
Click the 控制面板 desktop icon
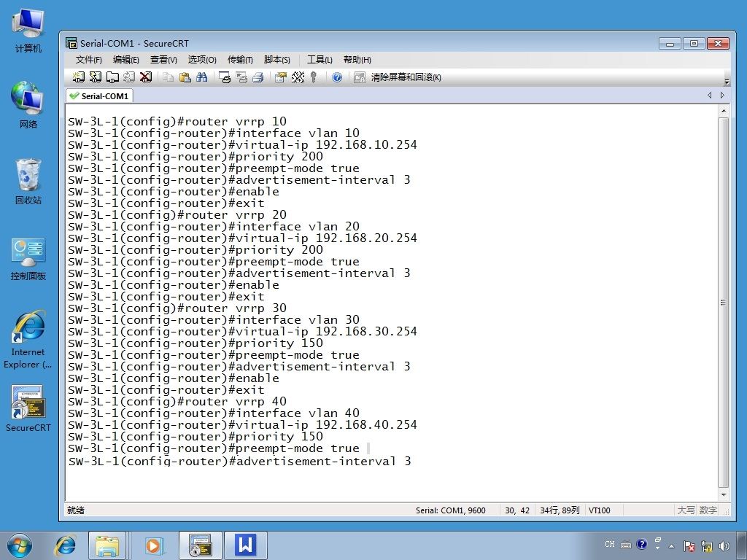(x=28, y=260)
